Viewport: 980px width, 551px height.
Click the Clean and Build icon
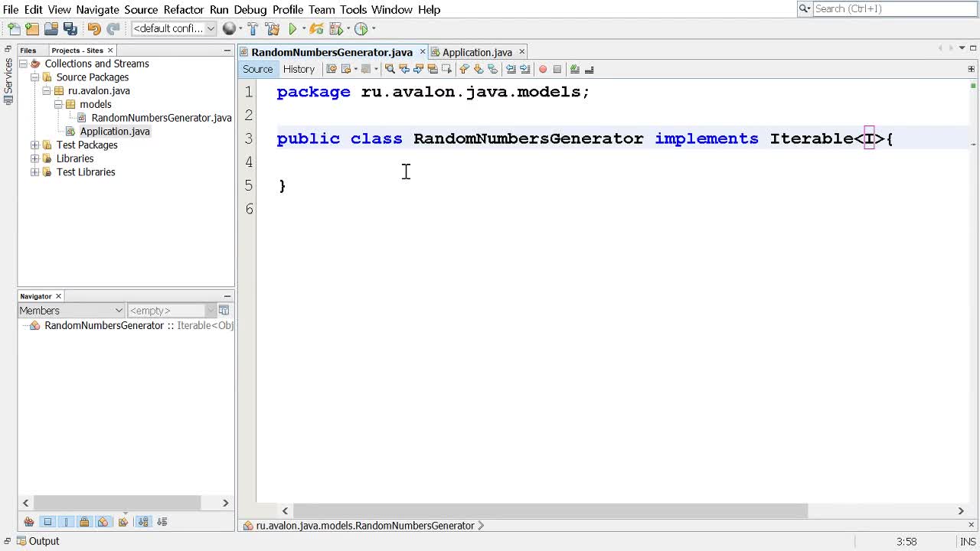pos(272,29)
